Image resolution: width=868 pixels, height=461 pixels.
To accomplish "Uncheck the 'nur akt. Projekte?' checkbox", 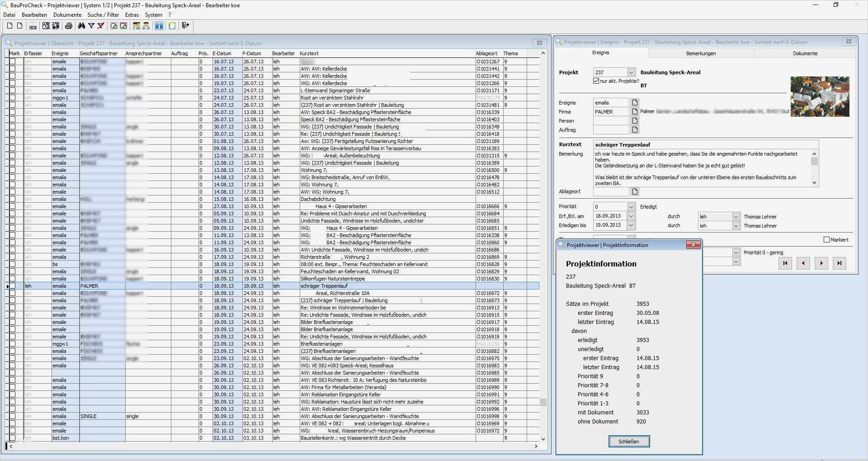I will coord(596,81).
